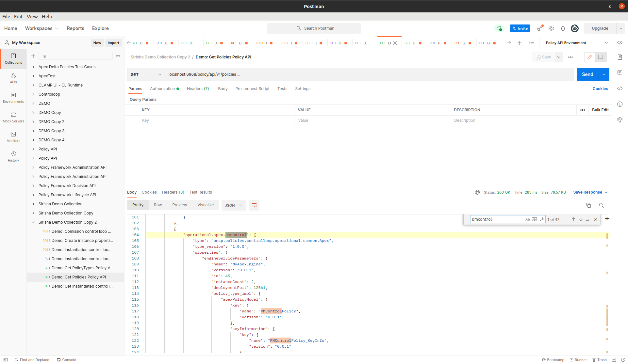The width and height of the screenshot is (628, 364).
Task: Open the APIs sidebar panel
Action: point(13,78)
